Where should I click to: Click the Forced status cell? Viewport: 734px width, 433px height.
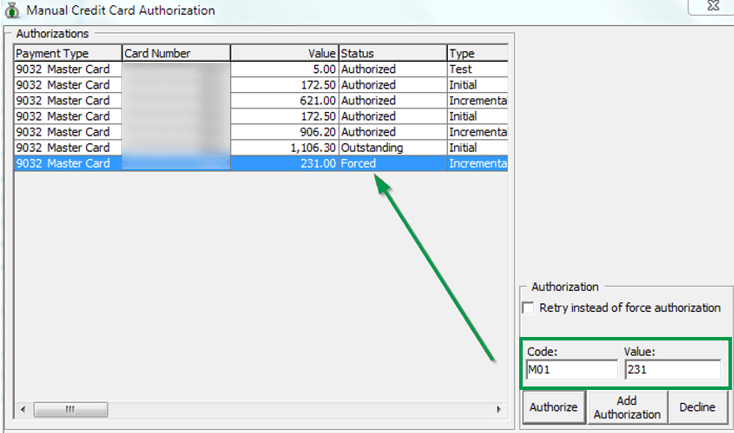pyautogui.click(x=392, y=163)
